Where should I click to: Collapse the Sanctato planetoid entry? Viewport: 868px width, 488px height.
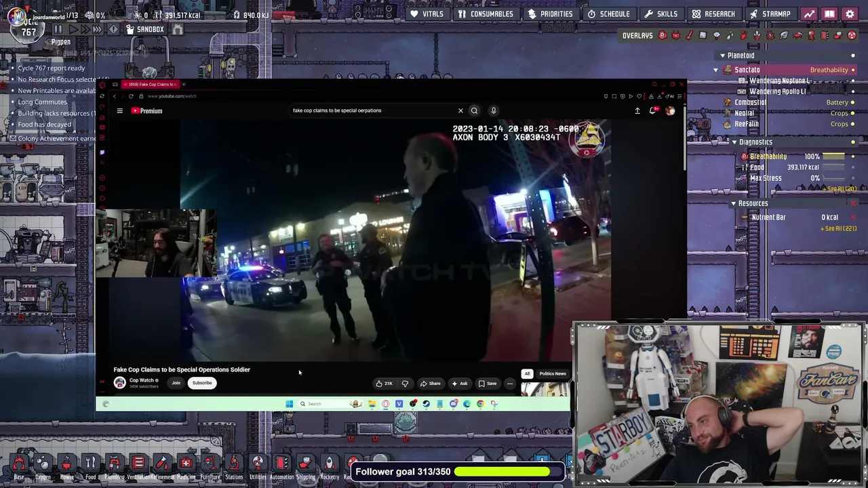click(x=715, y=70)
